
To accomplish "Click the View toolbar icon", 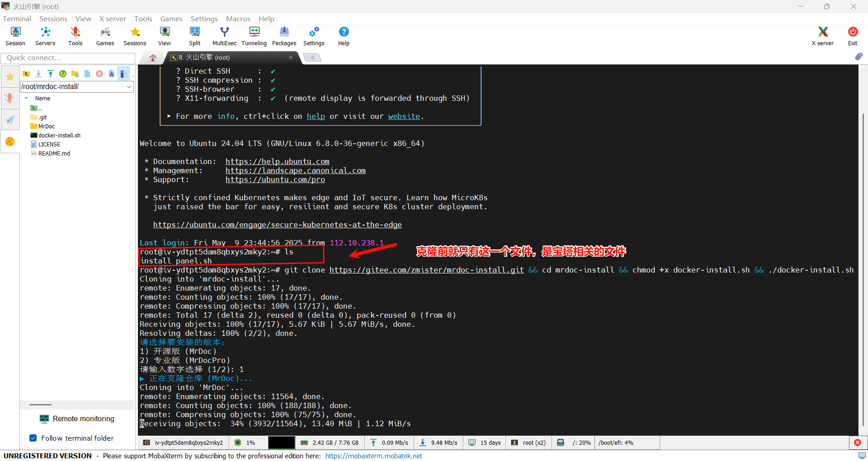I will click(165, 36).
